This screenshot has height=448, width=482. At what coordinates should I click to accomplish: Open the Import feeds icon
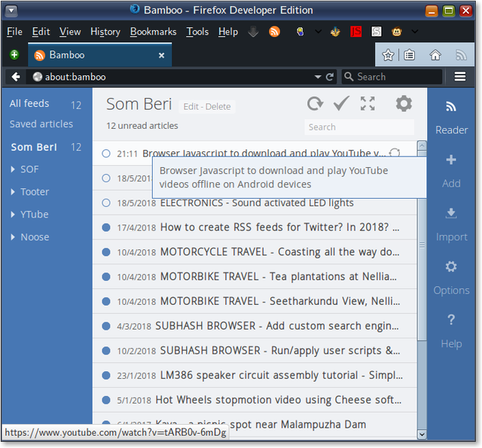point(451,213)
